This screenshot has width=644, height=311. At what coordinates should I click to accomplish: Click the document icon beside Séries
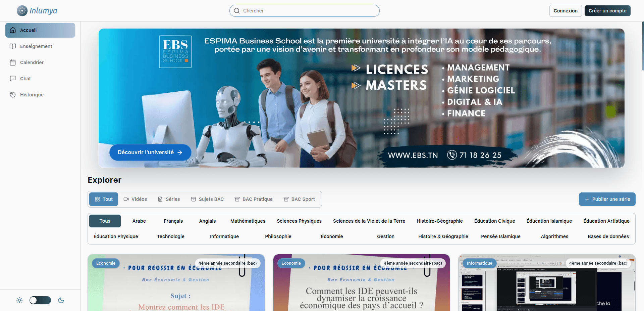[x=160, y=199]
